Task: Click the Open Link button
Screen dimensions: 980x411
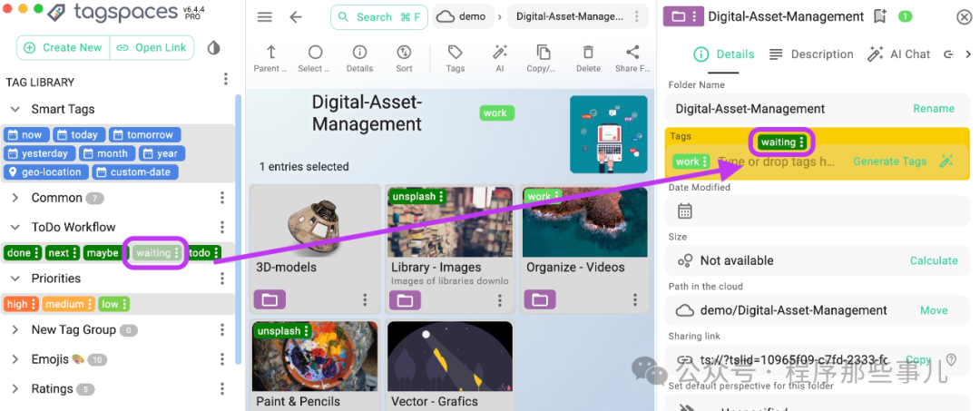Action: pos(152,47)
